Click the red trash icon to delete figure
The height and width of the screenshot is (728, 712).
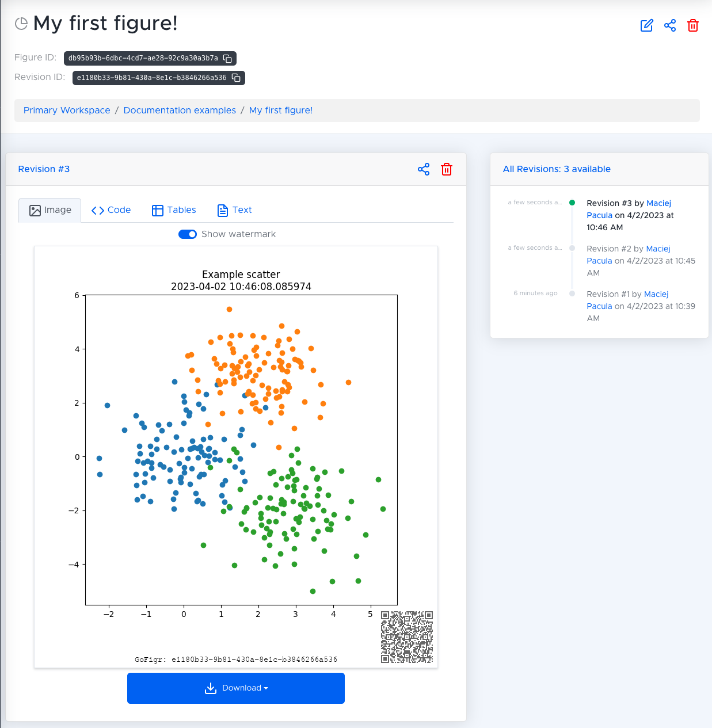[693, 25]
